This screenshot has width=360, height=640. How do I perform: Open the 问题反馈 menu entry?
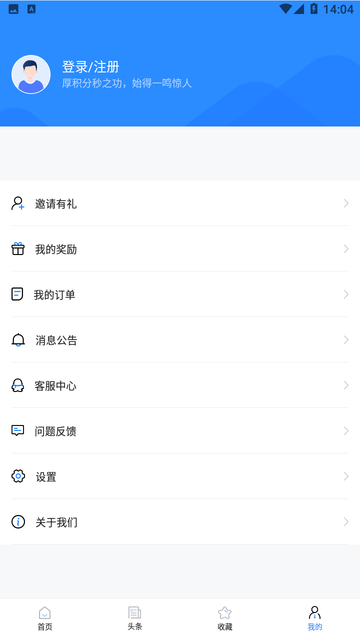[x=180, y=431]
